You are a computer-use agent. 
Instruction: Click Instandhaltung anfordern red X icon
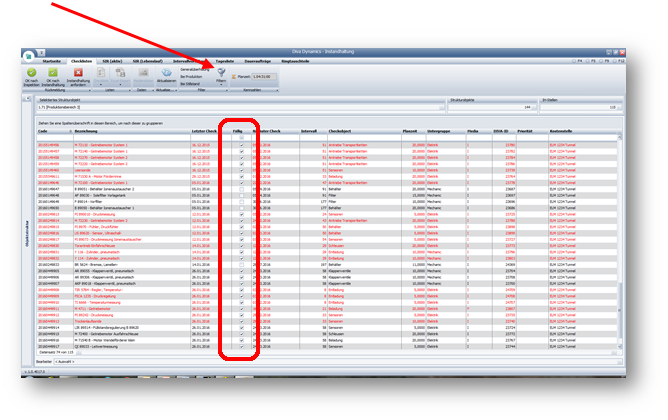pyautogui.click(x=77, y=71)
